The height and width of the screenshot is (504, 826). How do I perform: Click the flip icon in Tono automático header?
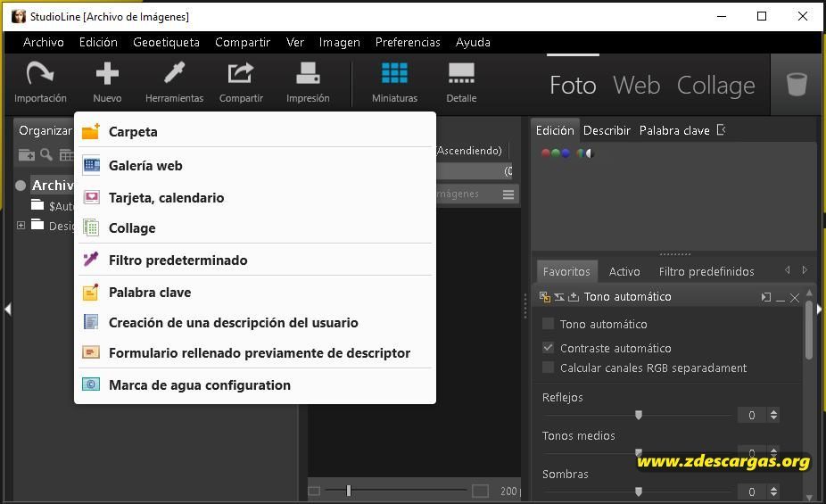point(559,297)
